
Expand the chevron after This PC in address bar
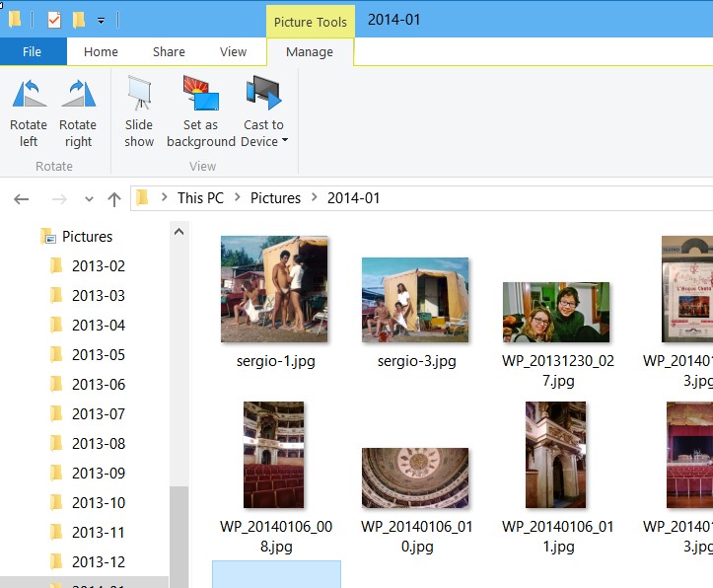point(238,198)
